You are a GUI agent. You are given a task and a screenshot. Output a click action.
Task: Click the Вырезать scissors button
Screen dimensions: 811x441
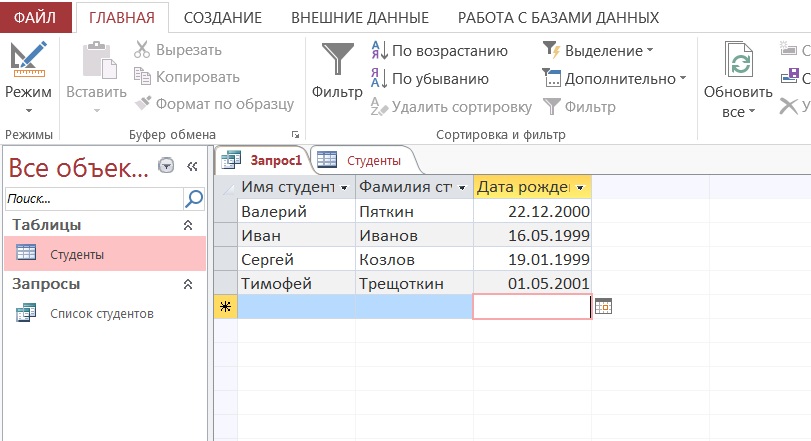[178, 50]
